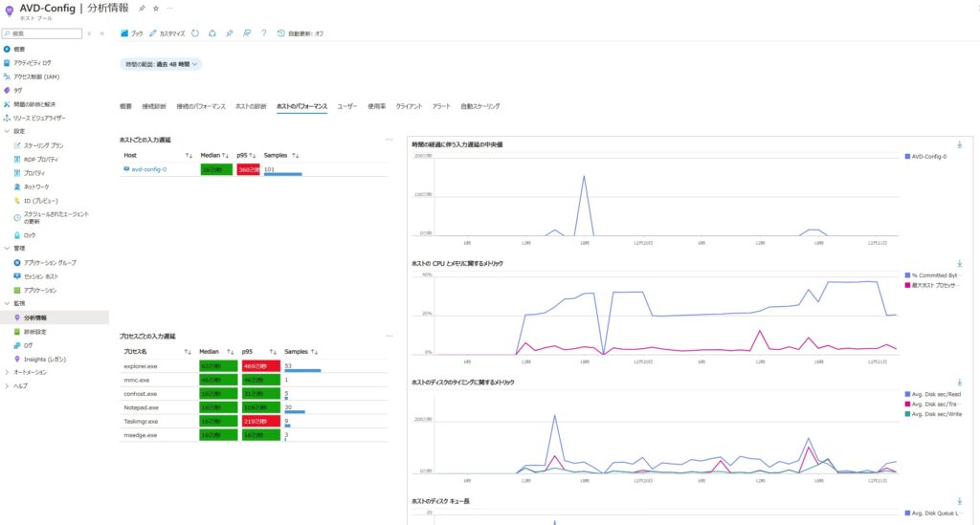Download the input delay median chart data
Screen dimensions: 980x525
[x=959, y=144]
